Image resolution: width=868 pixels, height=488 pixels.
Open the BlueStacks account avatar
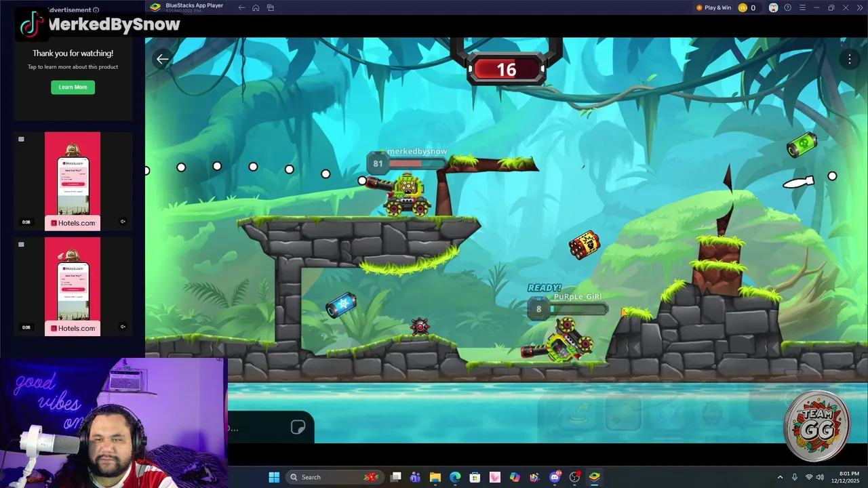coord(773,7)
